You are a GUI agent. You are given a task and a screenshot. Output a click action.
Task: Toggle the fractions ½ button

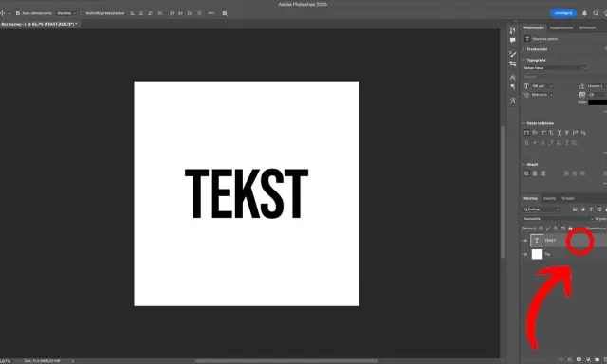[583, 133]
